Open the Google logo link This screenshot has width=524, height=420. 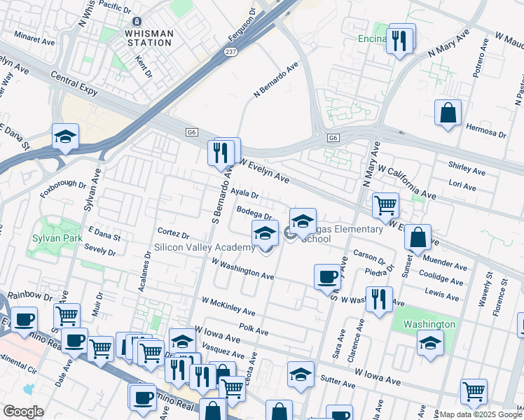tap(23, 412)
